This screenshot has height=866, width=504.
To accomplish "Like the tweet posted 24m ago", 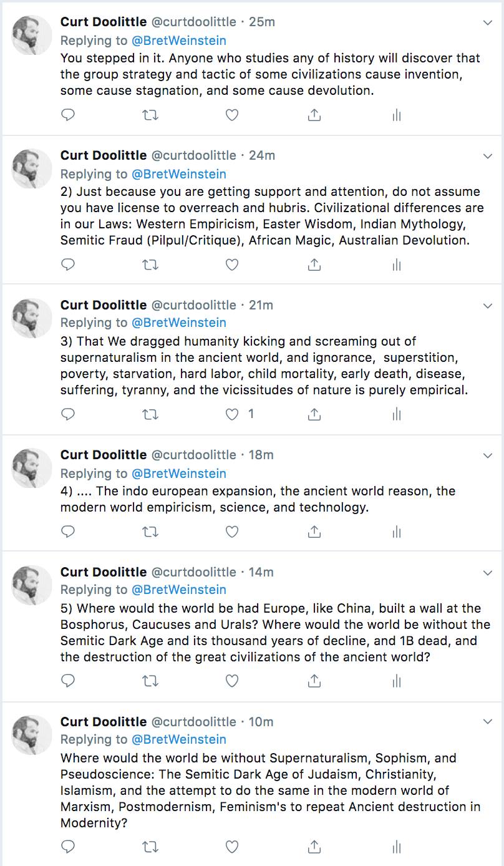I will pyautogui.click(x=232, y=265).
